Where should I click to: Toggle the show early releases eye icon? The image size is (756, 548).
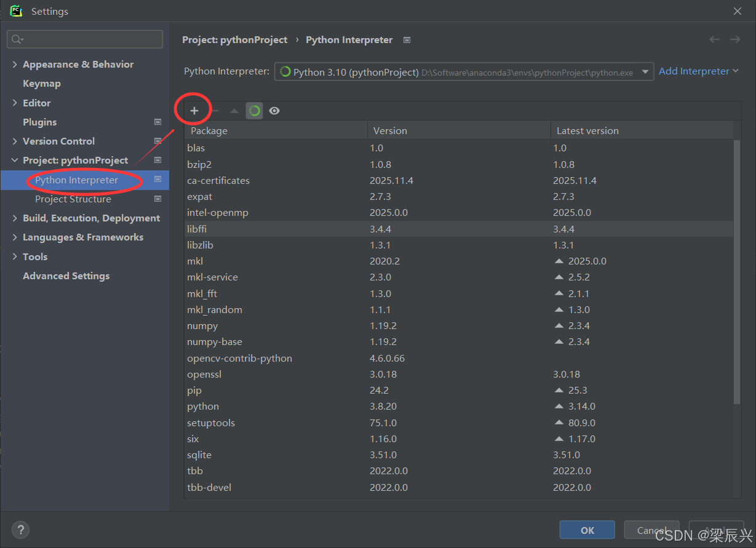pos(274,111)
